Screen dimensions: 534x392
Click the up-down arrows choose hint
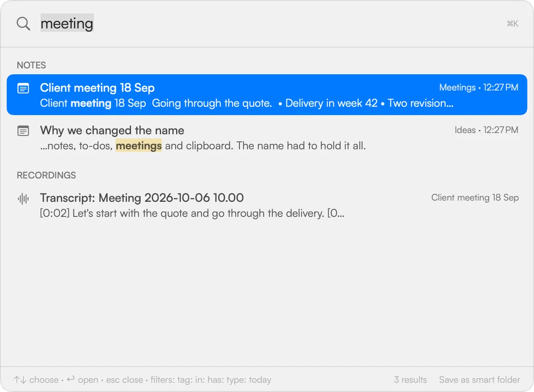point(36,379)
